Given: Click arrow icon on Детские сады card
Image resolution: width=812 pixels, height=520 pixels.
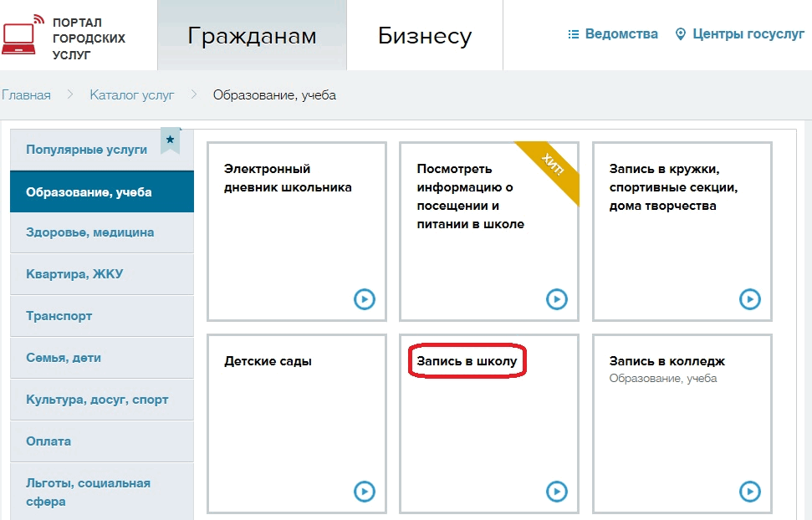Looking at the screenshot, I should click(x=364, y=491).
